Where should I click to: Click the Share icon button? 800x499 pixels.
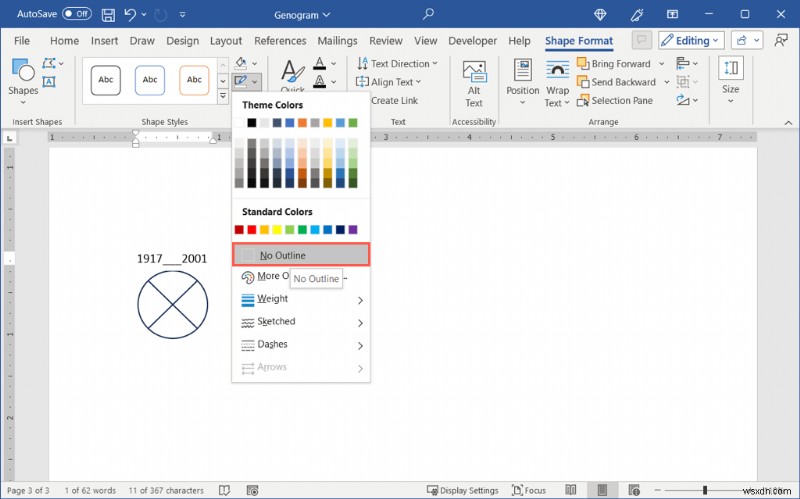click(742, 40)
